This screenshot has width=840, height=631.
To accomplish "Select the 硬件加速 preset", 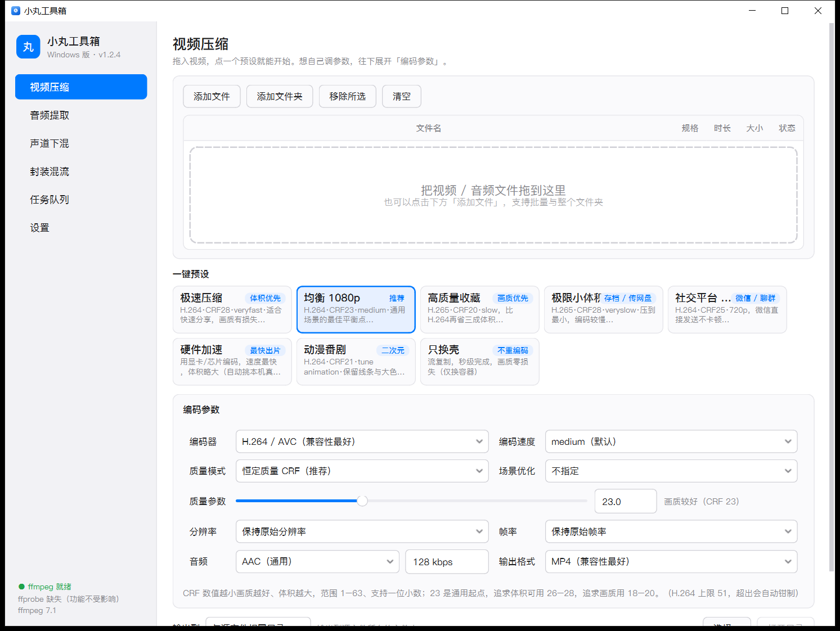I will pos(232,362).
